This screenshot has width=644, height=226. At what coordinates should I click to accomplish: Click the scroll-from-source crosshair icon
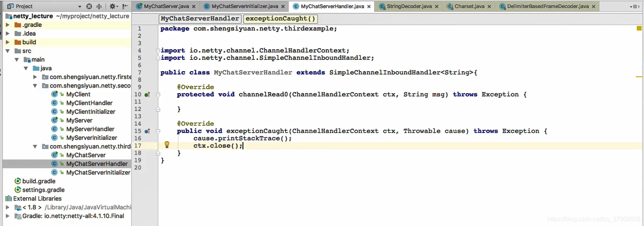tap(89, 6)
